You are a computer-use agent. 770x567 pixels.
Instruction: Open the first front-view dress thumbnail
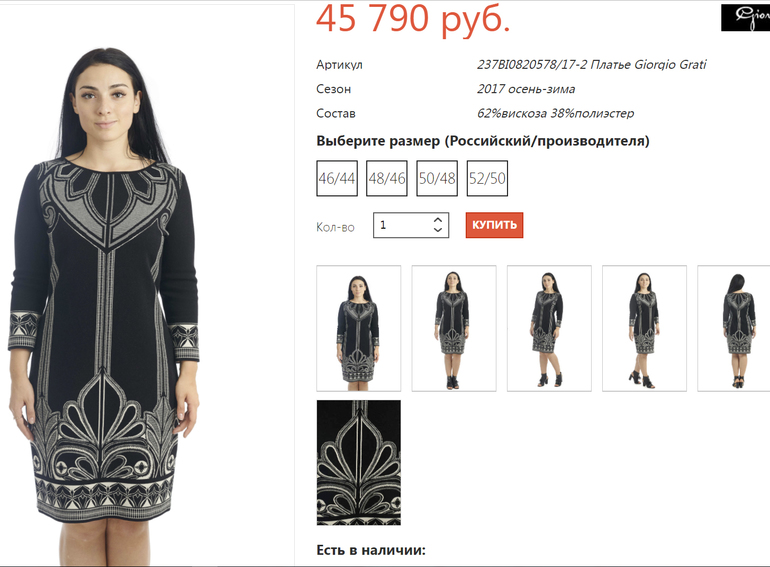pos(358,328)
